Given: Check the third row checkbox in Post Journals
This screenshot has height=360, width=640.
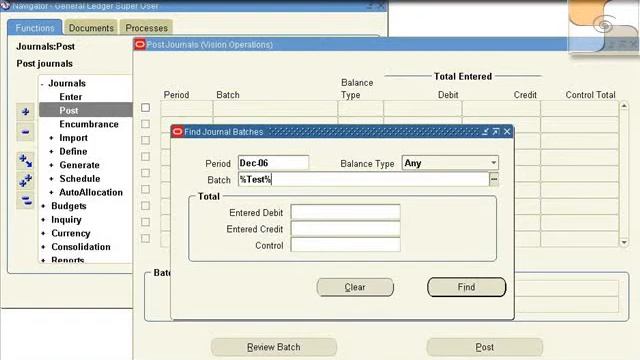Looking at the screenshot, I should point(145,140).
